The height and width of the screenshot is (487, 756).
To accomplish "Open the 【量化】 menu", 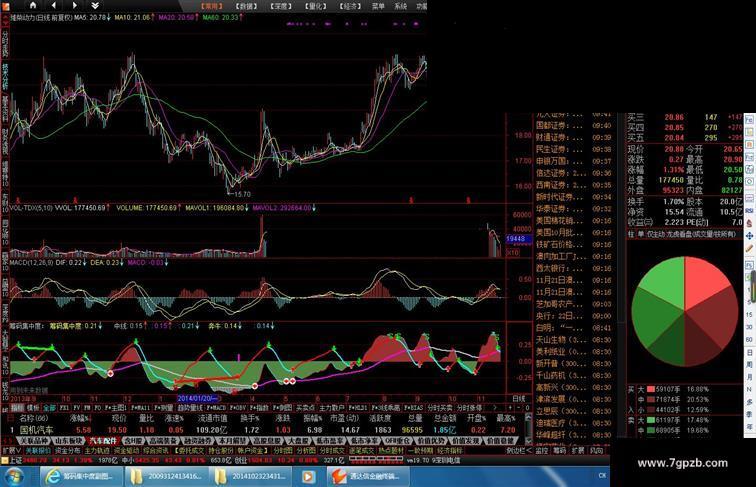I will pyautogui.click(x=316, y=6).
